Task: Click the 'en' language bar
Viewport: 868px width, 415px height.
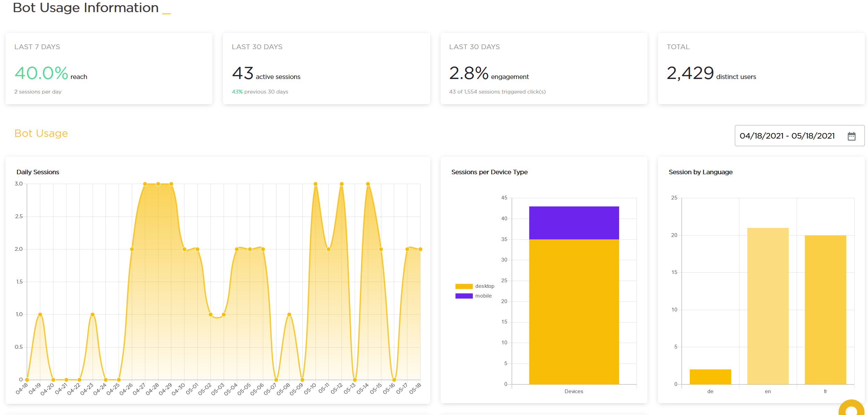Action: pyautogui.click(x=768, y=306)
